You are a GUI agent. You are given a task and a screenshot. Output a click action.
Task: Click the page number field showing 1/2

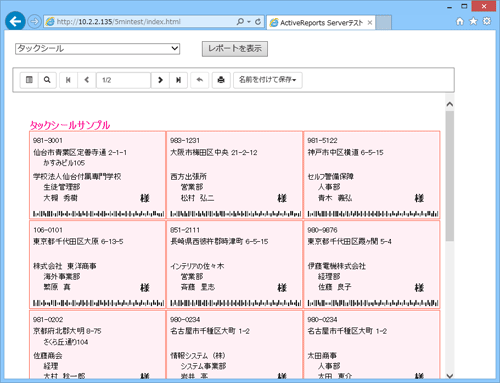(123, 80)
